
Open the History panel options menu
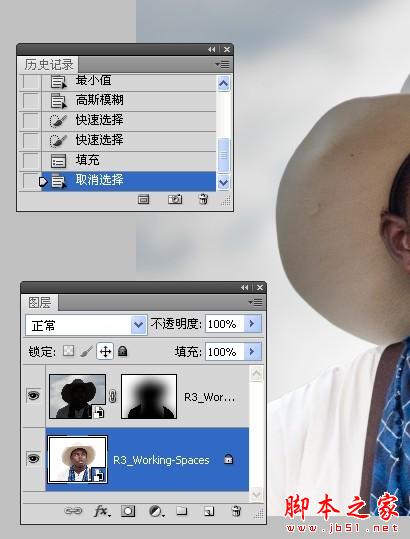click(x=222, y=64)
